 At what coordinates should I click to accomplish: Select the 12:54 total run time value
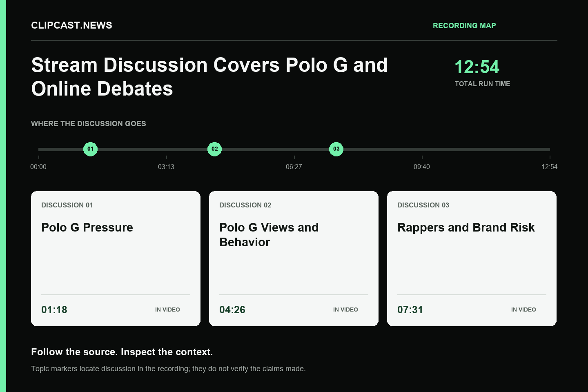477,67
